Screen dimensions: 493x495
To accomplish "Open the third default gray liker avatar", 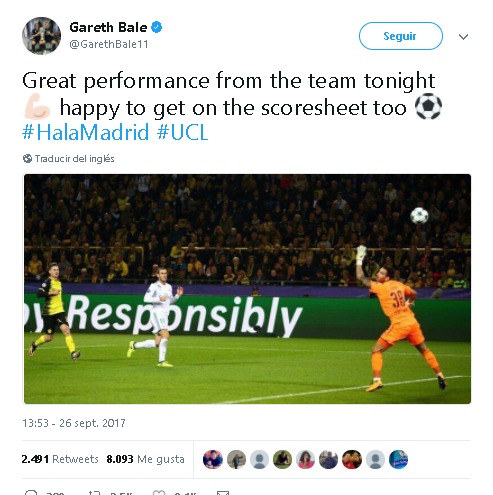I will (x=259, y=459).
